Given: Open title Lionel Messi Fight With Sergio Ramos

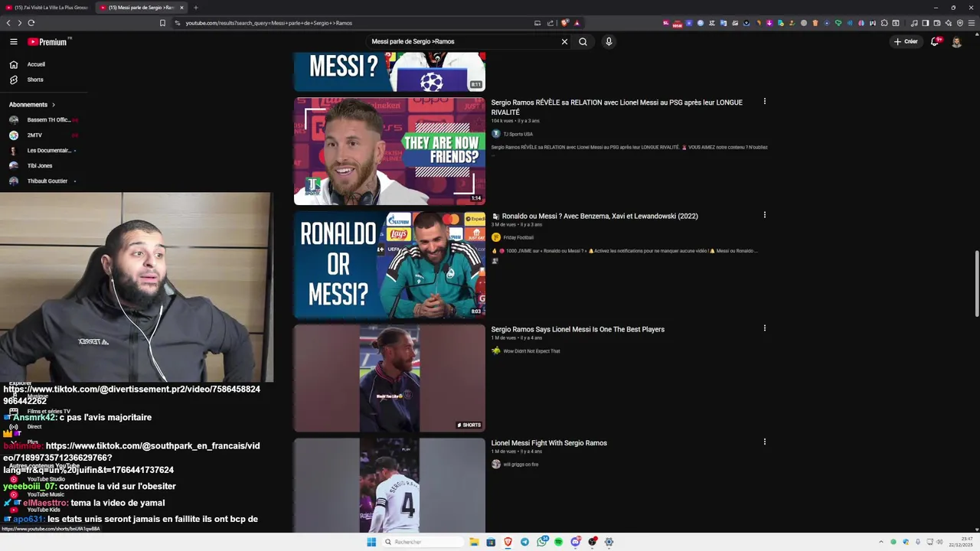Looking at the screenshot, I should (x=549, y=443).
